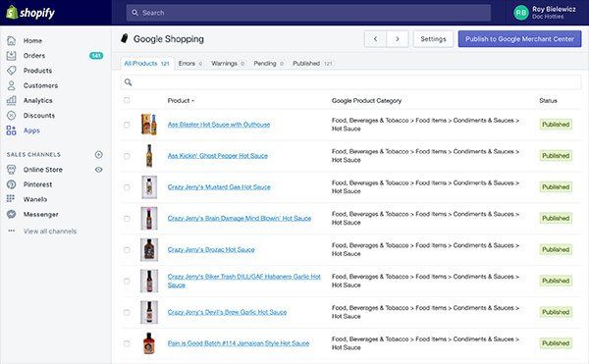This screenshot has width=589, height=364.
Task: Open Crazy Jerry's Biker Trash Habanero Garlic link
Action: click(x=243, y=281)
